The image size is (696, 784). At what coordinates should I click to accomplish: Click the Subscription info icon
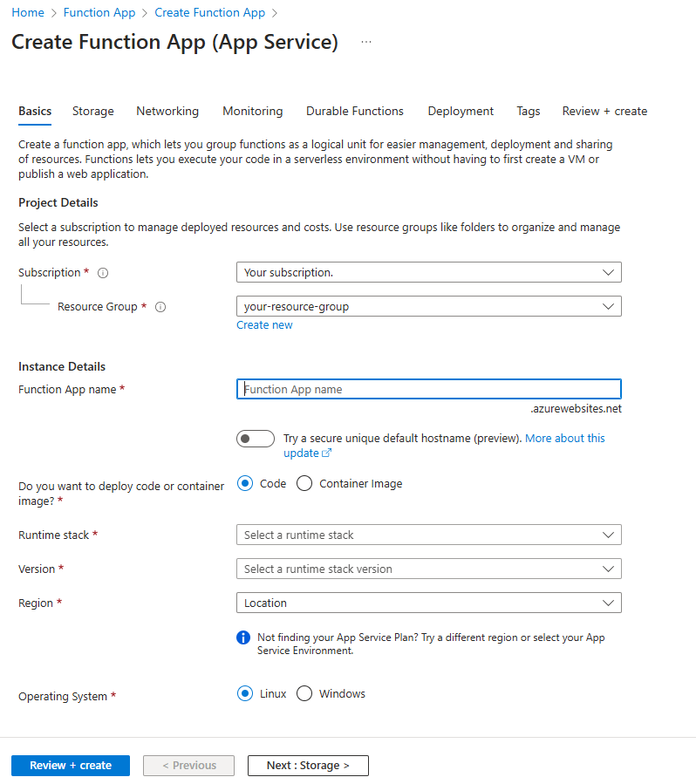pos(103,273)
